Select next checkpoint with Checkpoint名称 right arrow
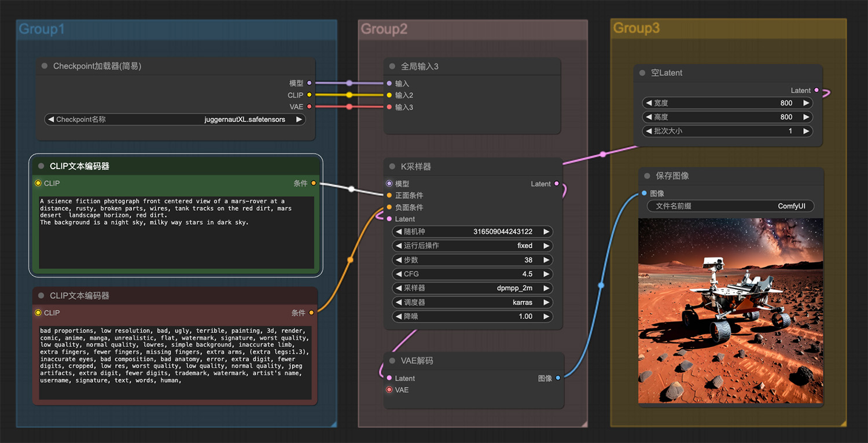868x443 pixels. (299, 119)
